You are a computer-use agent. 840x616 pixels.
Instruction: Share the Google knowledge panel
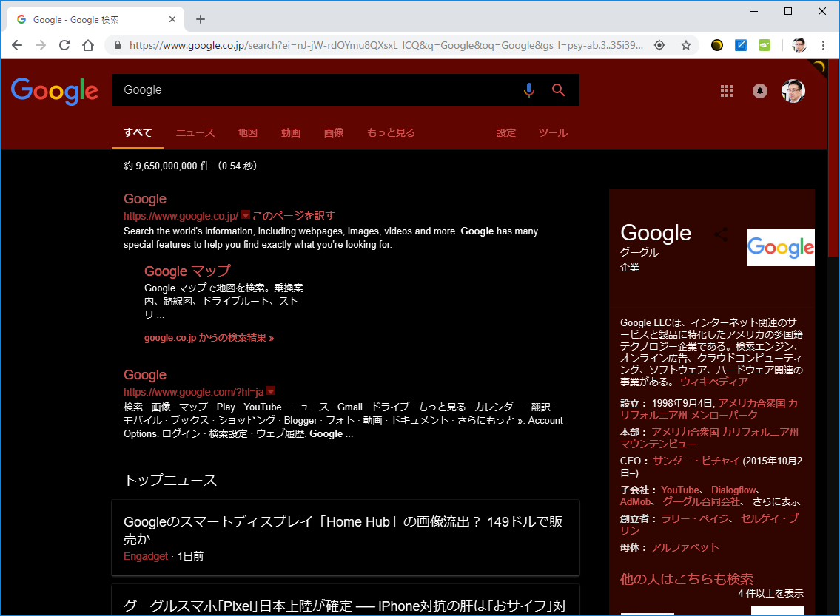click(721, 234)
